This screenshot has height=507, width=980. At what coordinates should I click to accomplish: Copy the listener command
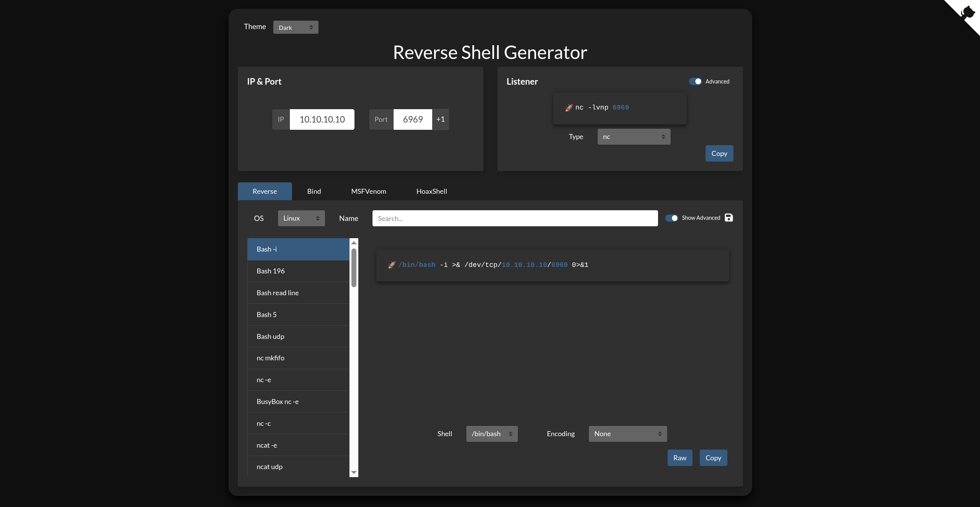(719, 154)
